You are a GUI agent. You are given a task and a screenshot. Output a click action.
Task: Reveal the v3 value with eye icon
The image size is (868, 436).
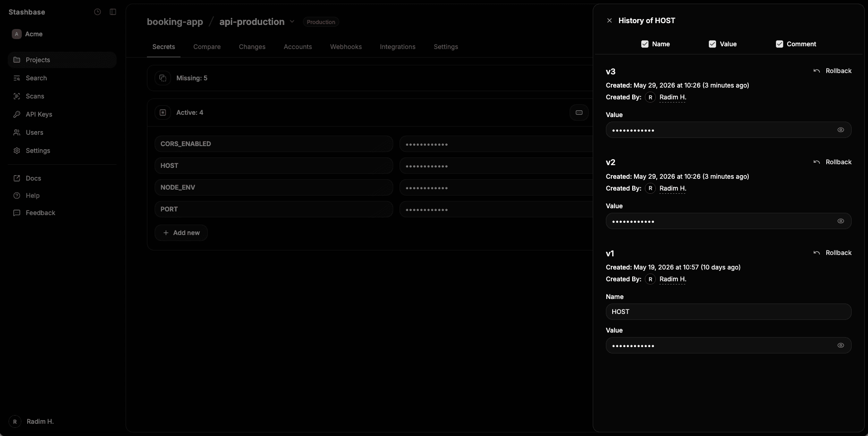point(841,130)
